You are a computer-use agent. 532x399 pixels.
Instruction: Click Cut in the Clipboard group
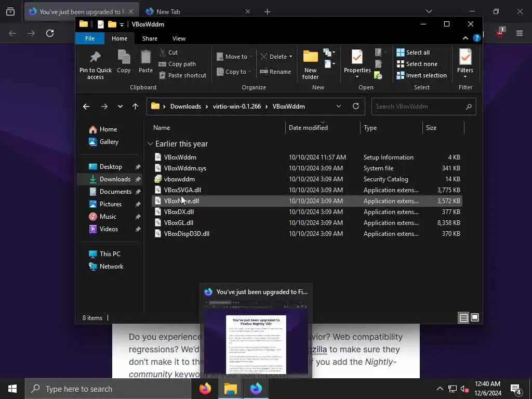pyautogui.click(x=168, y=52)
